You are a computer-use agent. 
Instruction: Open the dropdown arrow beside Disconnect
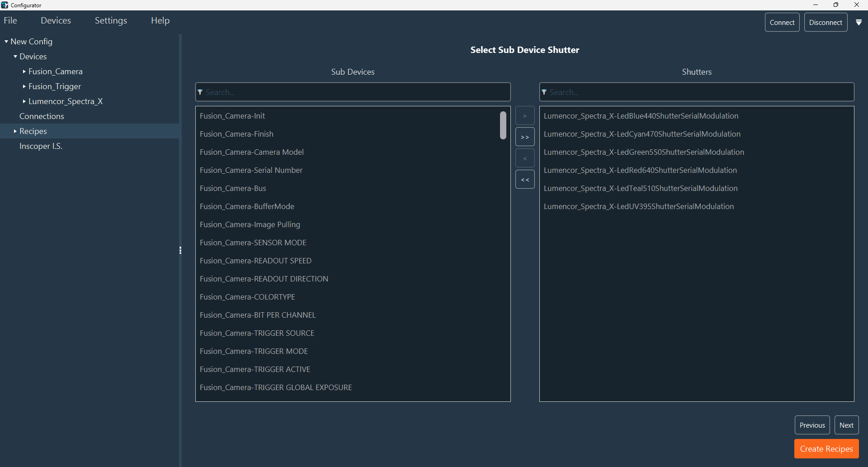click(x=859, y=23)
